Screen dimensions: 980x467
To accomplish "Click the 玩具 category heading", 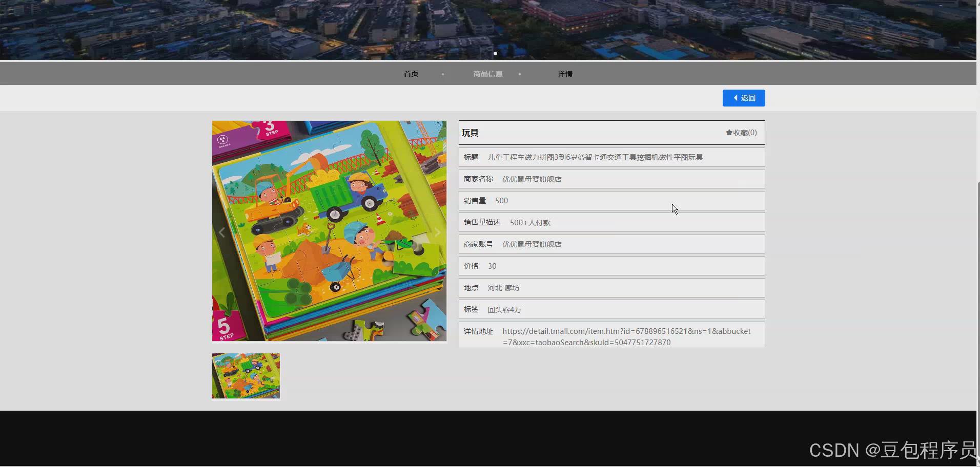I will point(470,133).
